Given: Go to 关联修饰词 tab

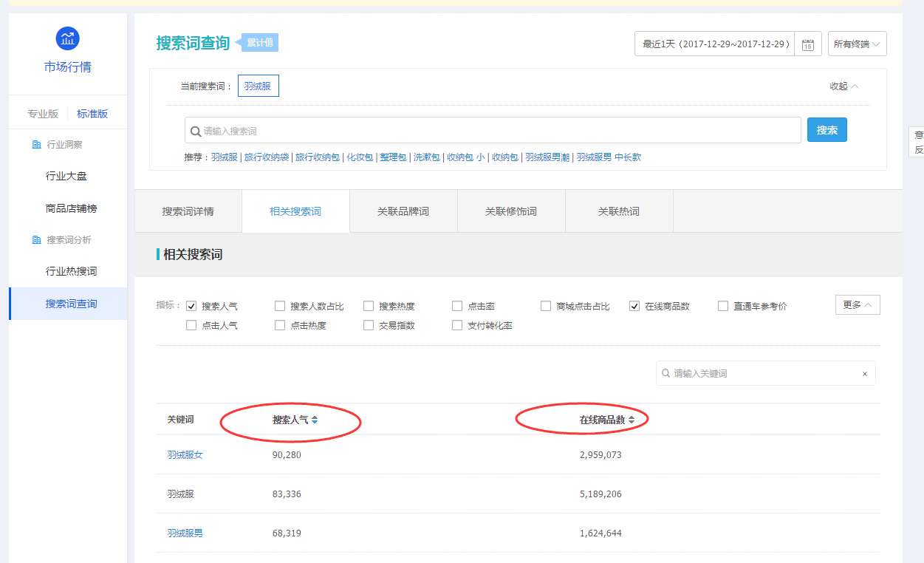Looking at the screenshot, I should tap(511, 211).
